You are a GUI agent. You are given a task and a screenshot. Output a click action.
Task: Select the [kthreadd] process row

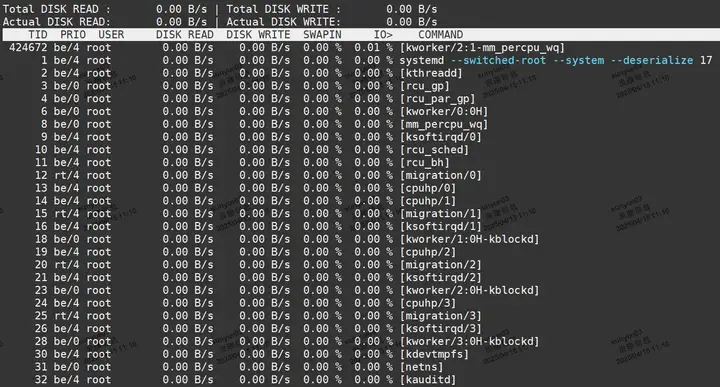pyautogui.click(x=360, y=73)
